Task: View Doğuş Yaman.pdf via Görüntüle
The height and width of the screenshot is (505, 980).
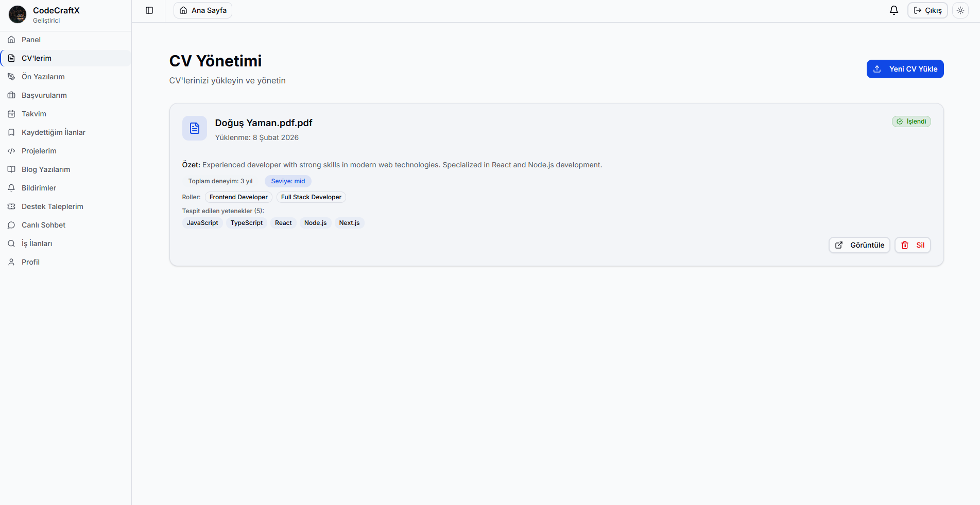Action: click(859, 245)
